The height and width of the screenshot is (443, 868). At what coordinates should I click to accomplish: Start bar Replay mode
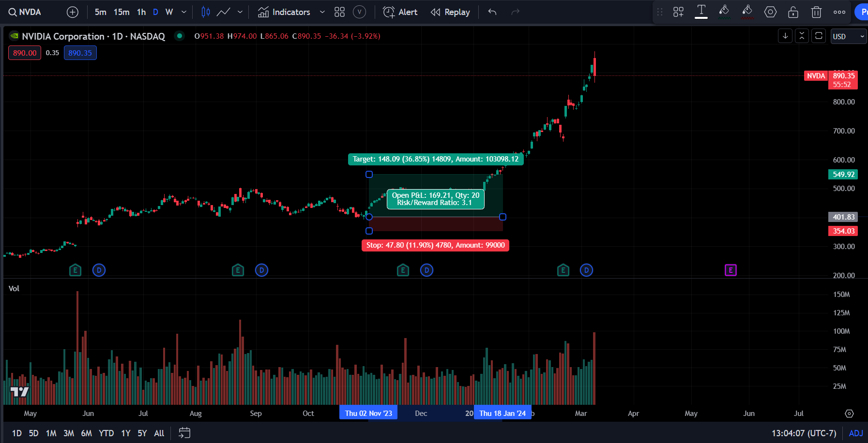[450, 12]
